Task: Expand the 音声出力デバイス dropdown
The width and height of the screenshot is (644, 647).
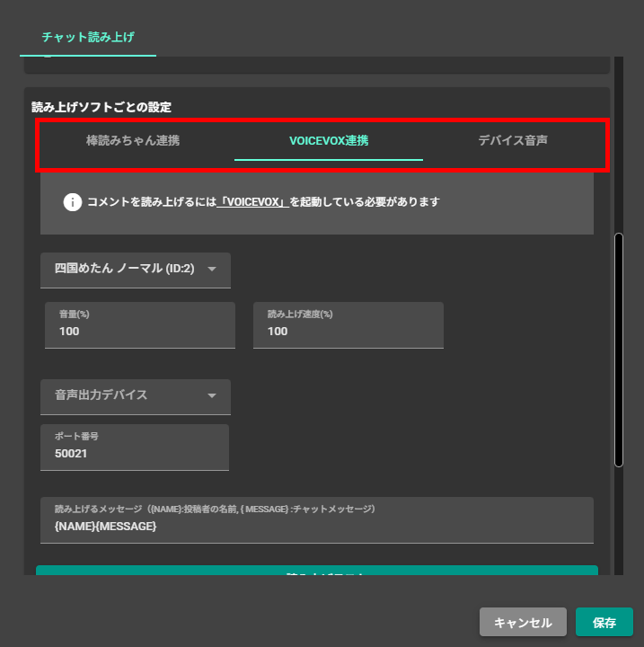Action: pos(136,397)
